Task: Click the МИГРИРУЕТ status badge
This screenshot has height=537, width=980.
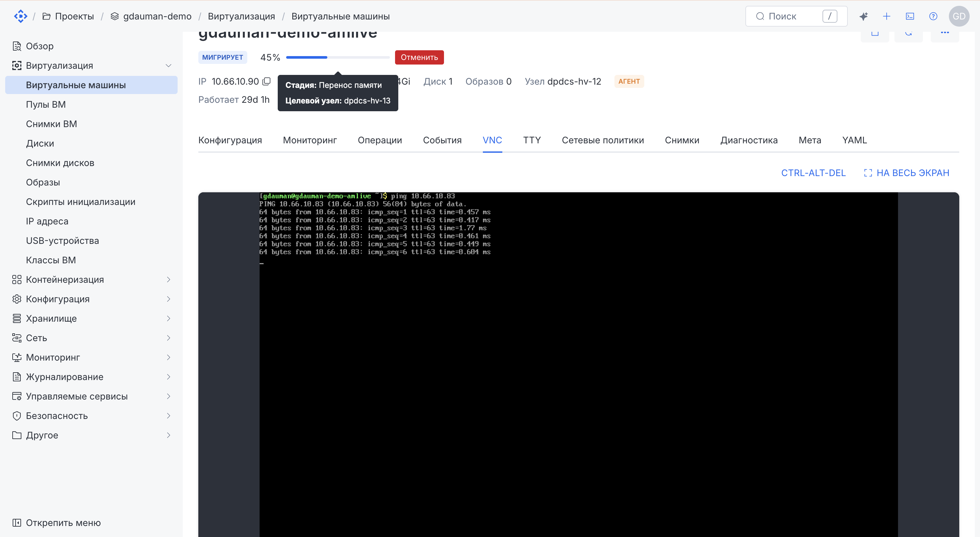Action: pos(223,57)
